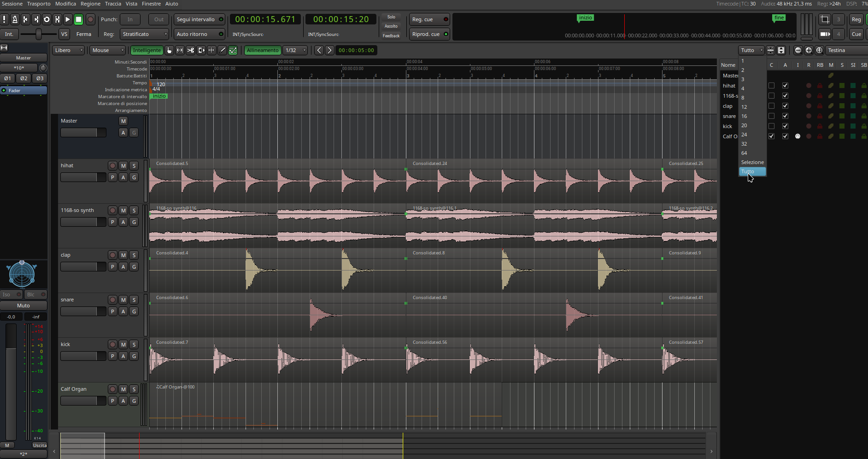Open the Sessione menu
The image size is (868, 459).
12,4
